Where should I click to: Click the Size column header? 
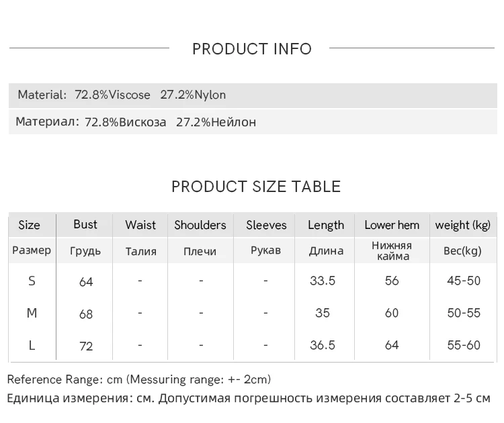[30, 225]
